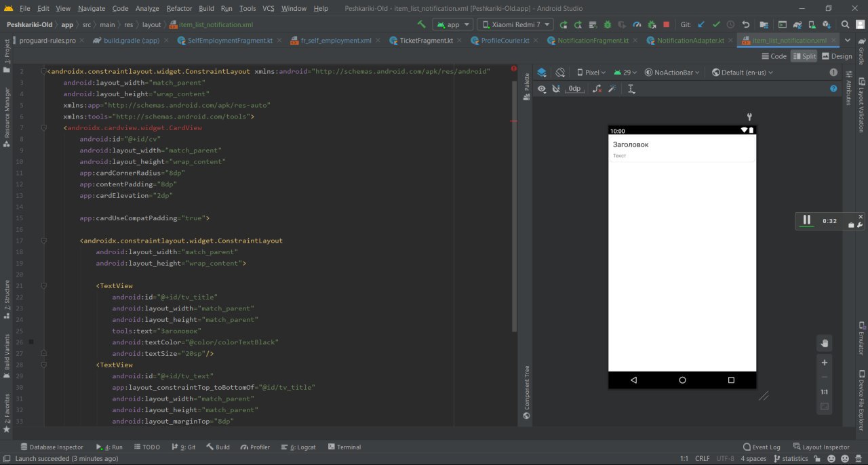Open the Database Inspector window
The width and height of the screenshot is (868, 465).
[52, 447]
